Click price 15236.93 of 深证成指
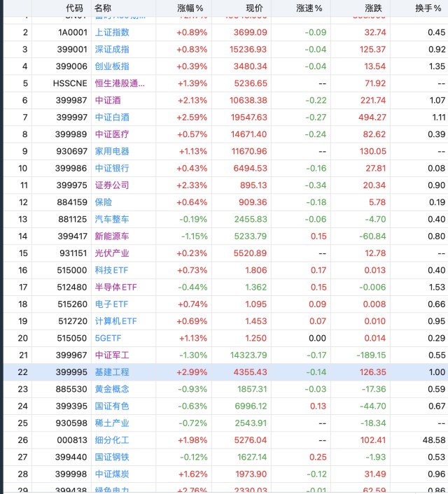448x494 pixels. [x=248, y=50]
